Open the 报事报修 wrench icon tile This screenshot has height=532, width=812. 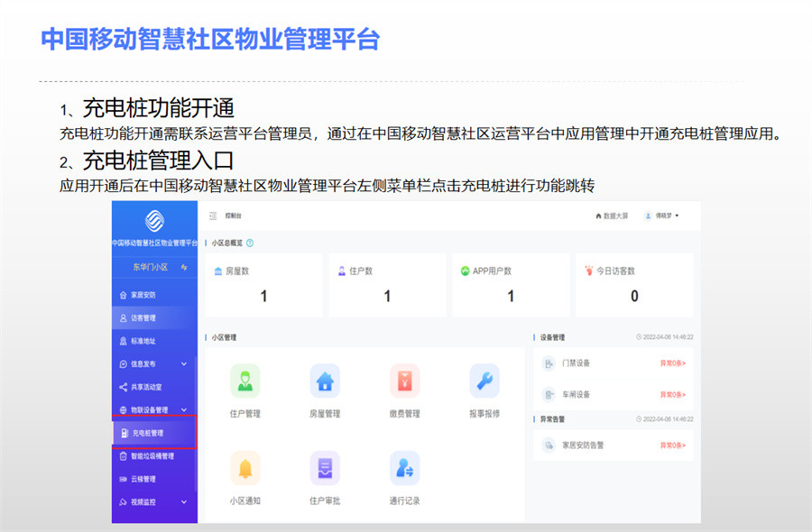(484, 381)
